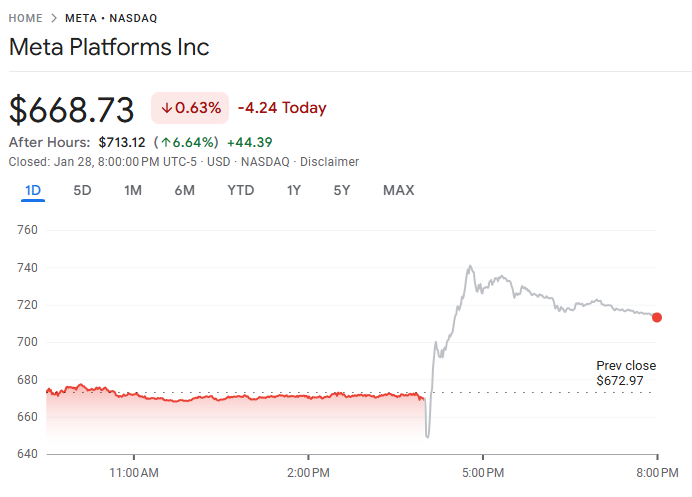The height and width of the screenshot is (497, 692).
Task: Click the breadcrumb chevron separator
Action: coord(54,18)
